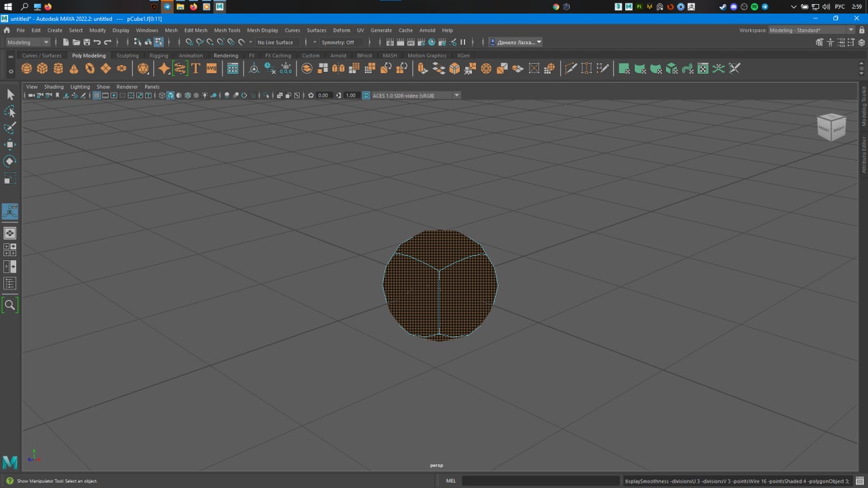The width and height of the screenshot is (868, 488).
Task: Open the Lighting panel menu
Action: [80, 87]
